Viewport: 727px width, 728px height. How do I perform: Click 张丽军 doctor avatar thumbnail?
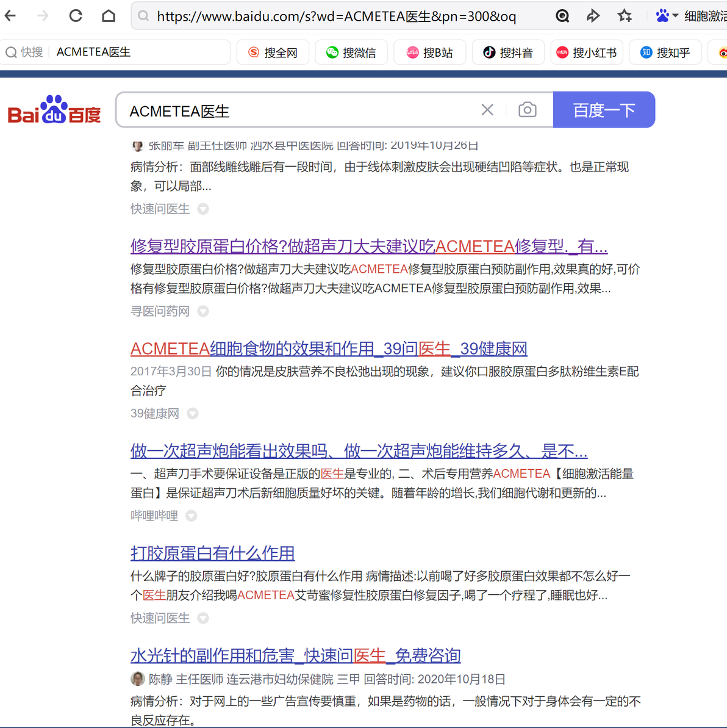[137, 146]
